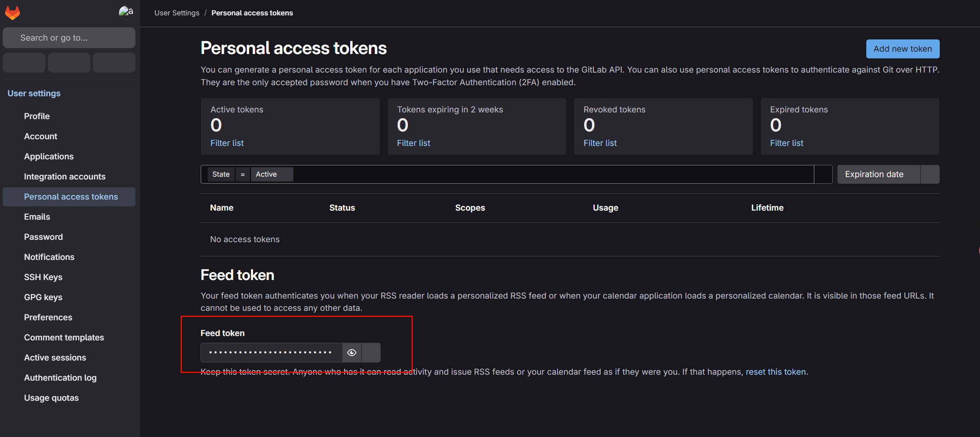Open Active sessions in sidebar
The width and height of the screenshot is (980, 437).
point(55,358)
